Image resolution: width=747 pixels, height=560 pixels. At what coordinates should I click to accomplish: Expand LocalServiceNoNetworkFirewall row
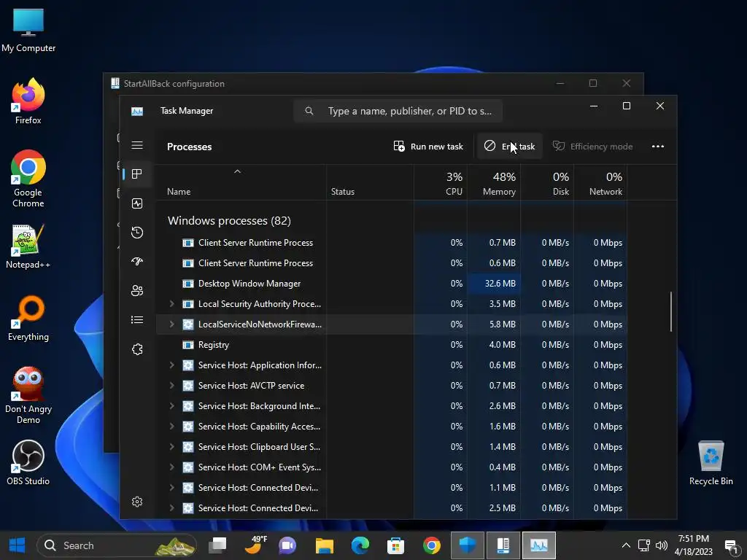[172, 324]
